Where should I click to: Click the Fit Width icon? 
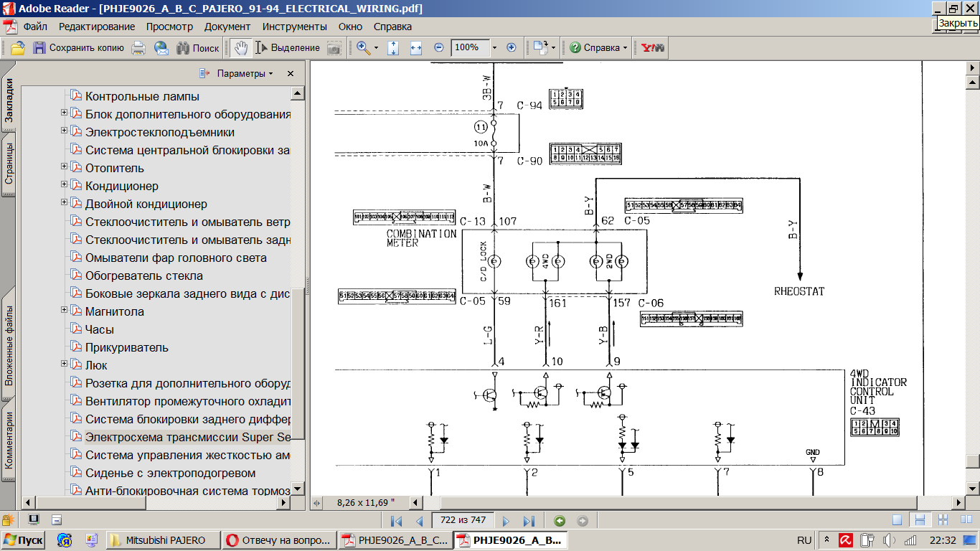point(416,48)
